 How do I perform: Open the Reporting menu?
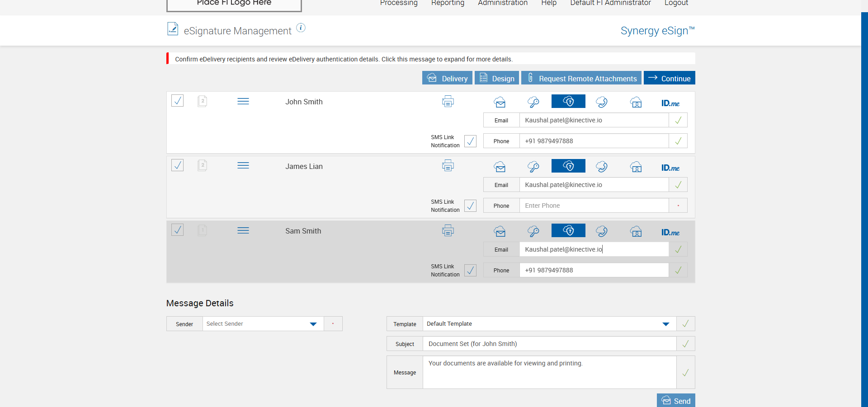[448, 3]
